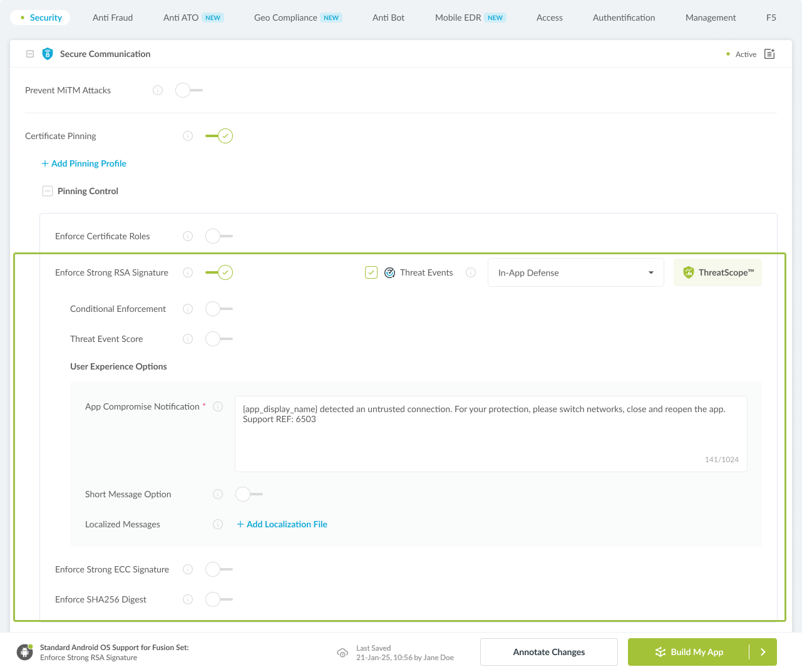
Task: Click the Threat Events target icon
Action: tap(389, 272)
